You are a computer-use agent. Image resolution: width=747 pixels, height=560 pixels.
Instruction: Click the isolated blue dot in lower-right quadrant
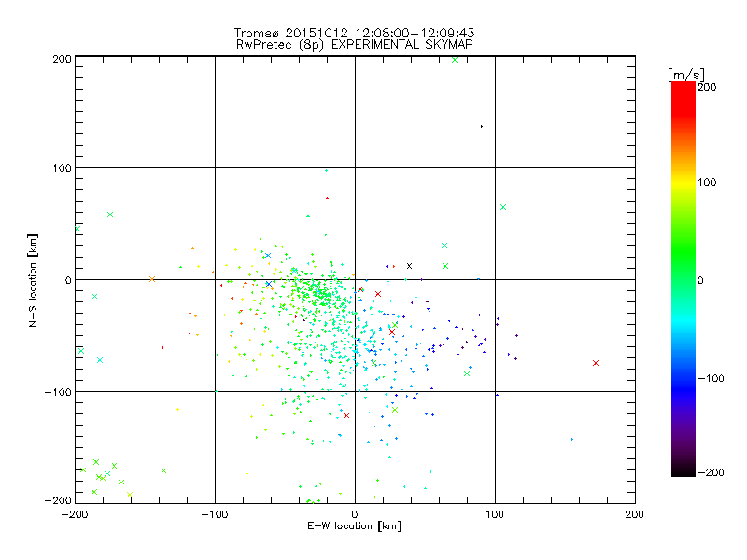pos(571,439)
